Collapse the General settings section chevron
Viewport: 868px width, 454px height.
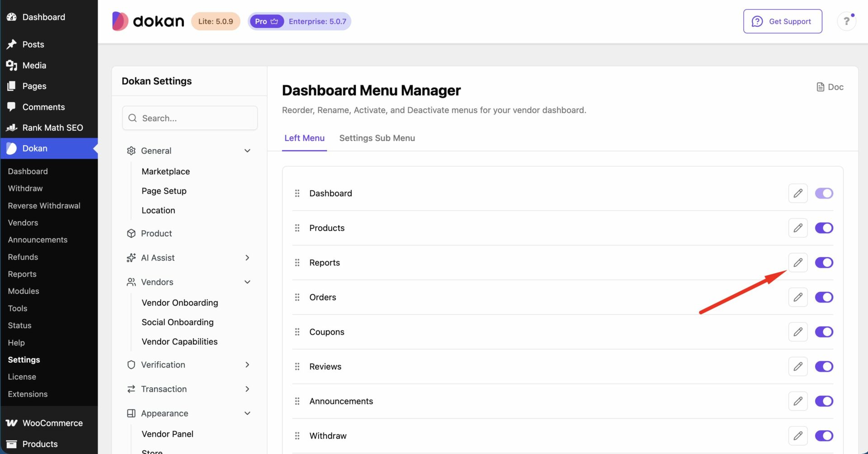(x=247, y=151)
